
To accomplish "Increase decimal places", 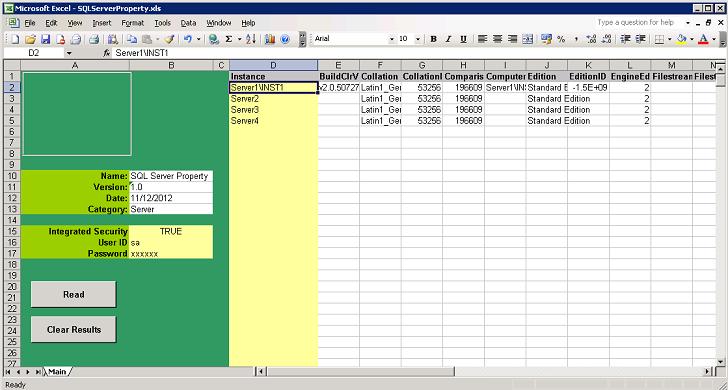I will point(591,39).
